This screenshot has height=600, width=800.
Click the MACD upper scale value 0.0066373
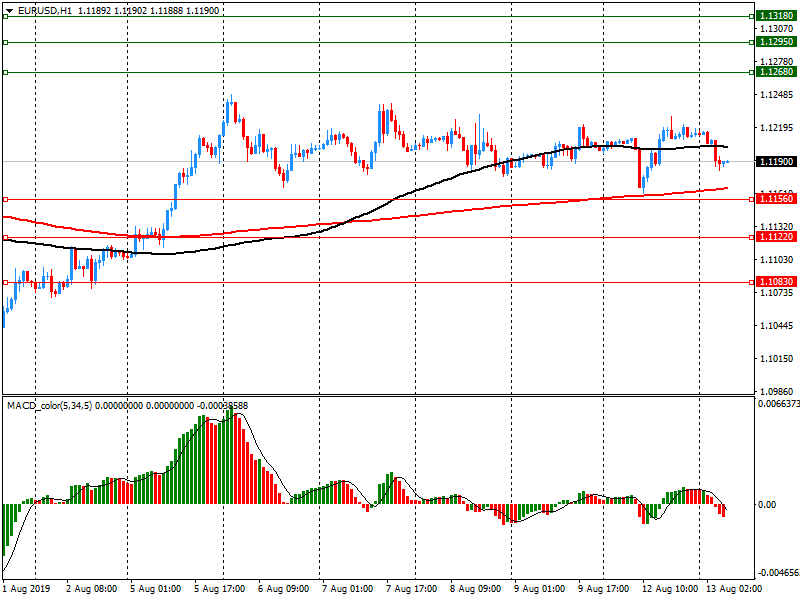pos(779,404)
